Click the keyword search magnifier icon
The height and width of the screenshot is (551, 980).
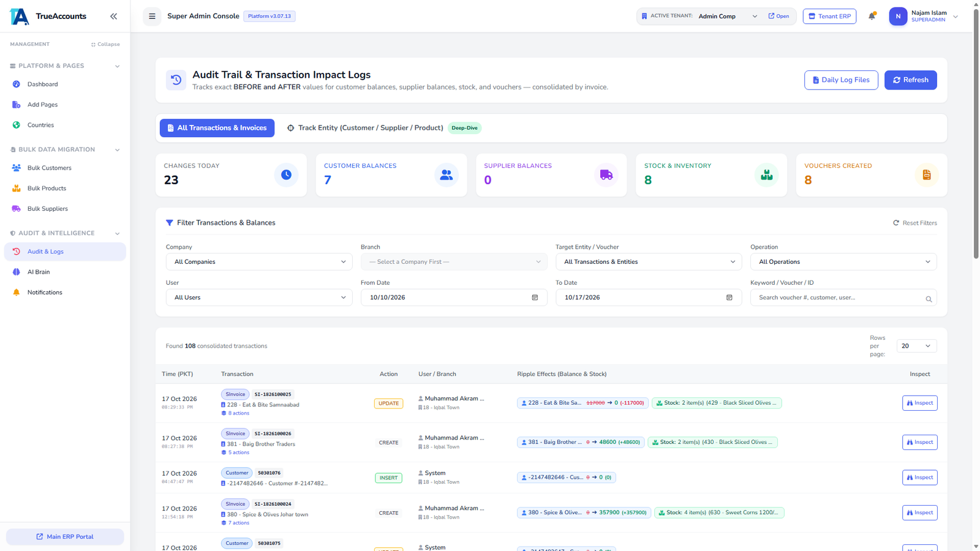point(929,299)
